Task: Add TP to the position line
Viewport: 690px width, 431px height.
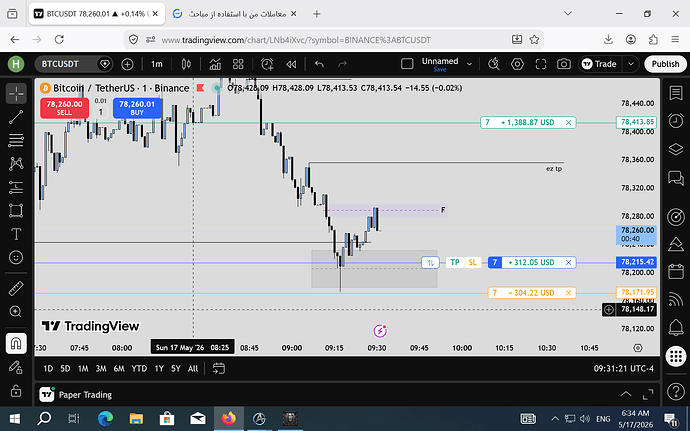Action: point(455,262)
